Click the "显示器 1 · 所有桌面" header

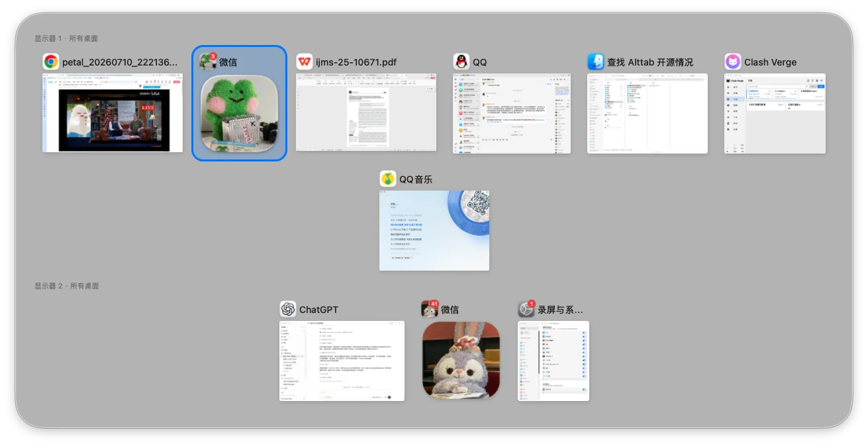tap(66, 38)
